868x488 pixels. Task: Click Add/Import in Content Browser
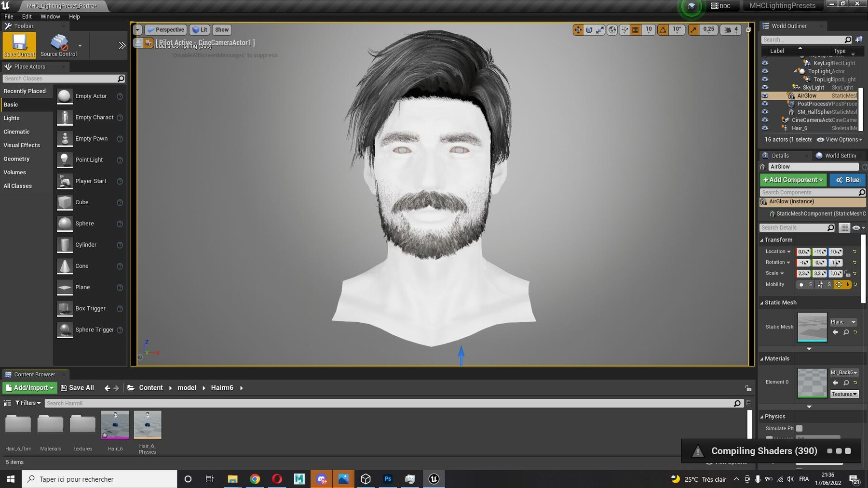click(x=30, y=388)
